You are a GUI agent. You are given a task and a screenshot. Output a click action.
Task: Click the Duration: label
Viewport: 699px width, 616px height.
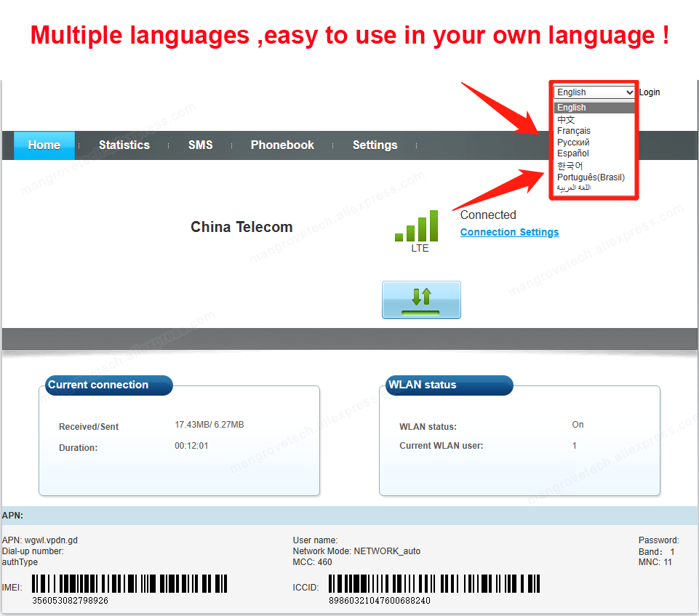pos(78,447)
